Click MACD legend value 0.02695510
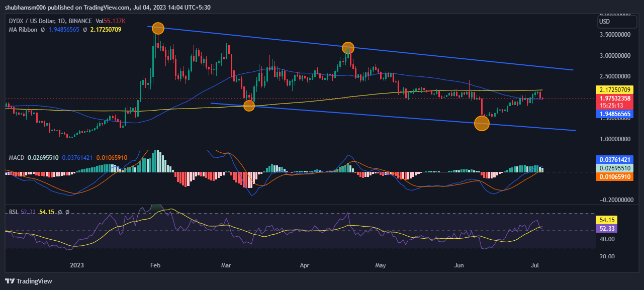Image resolution: width=644 pixels, height=290 pixels. click(44, 158)
